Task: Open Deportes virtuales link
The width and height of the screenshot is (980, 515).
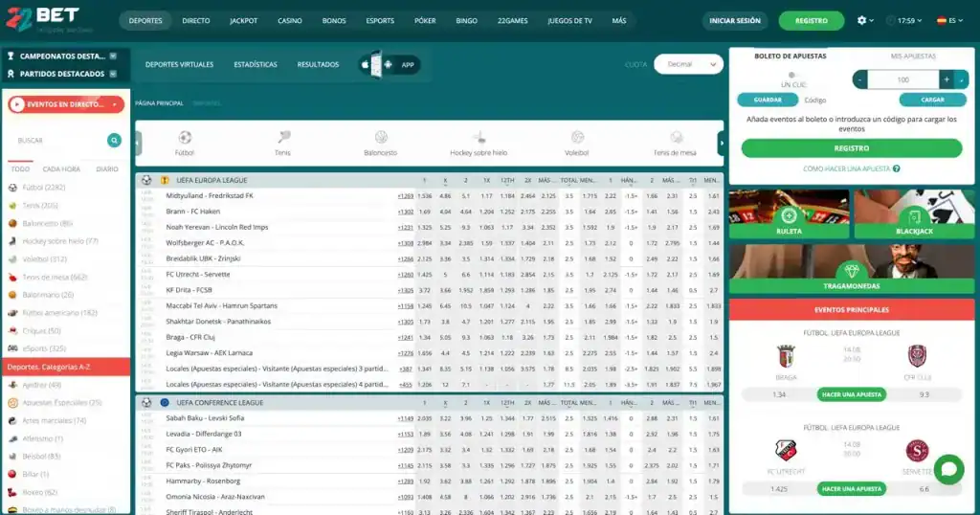Action: click(x=179, y=64)
